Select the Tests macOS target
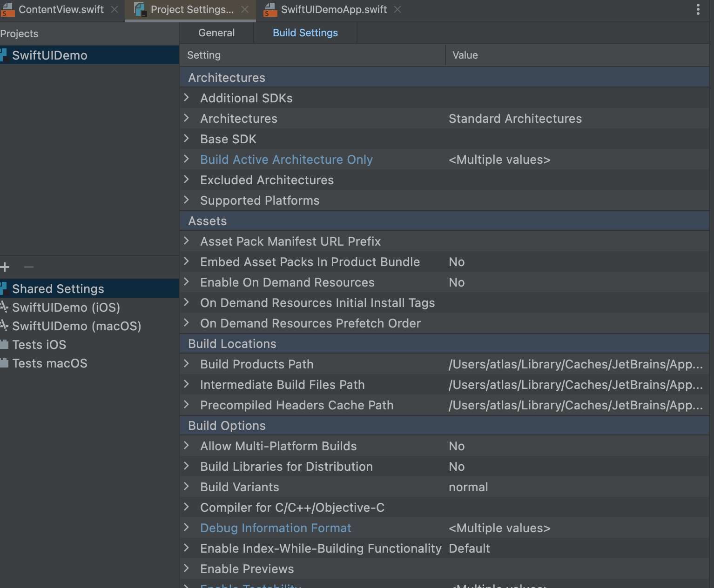The width and height of the screenshot is (714, 588). [89, 363]
